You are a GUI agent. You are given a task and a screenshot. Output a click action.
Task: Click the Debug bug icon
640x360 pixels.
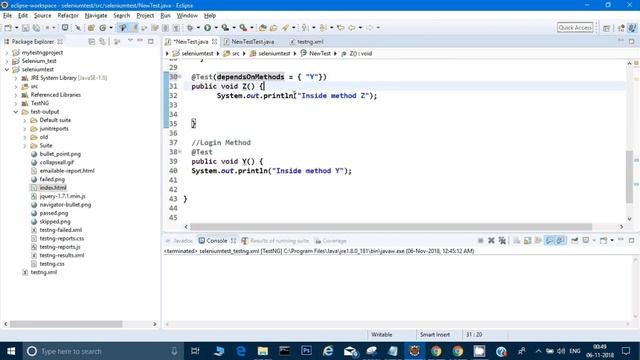pyautogui.click(x=190, y=28)
